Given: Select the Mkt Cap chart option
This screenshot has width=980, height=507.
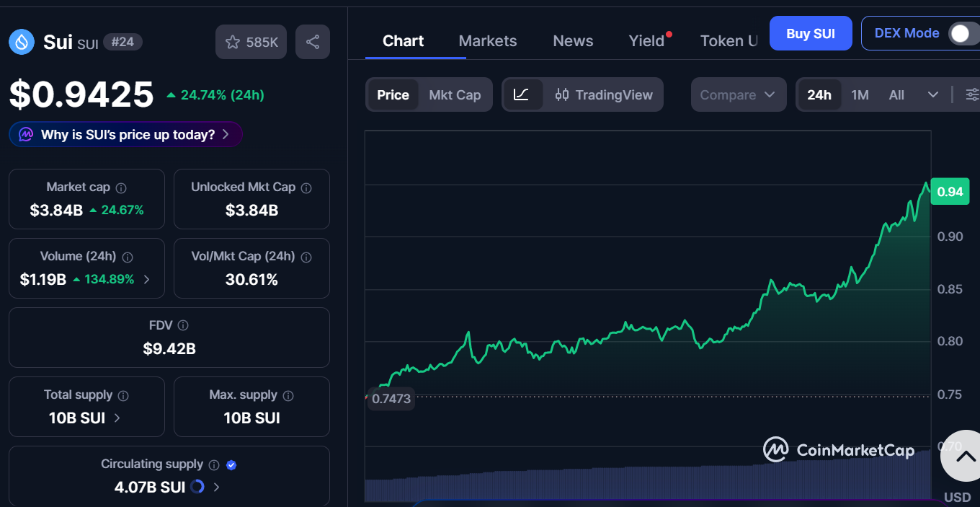Looking at the screenshot, I should [x=455, y=94].
